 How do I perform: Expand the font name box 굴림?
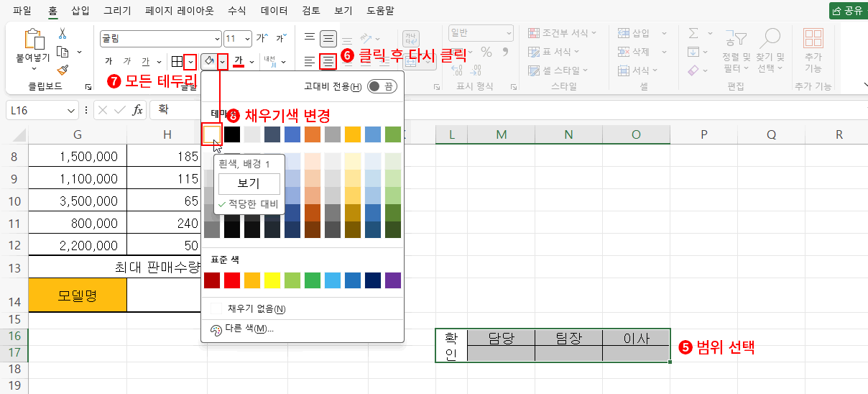coord(217,38)
